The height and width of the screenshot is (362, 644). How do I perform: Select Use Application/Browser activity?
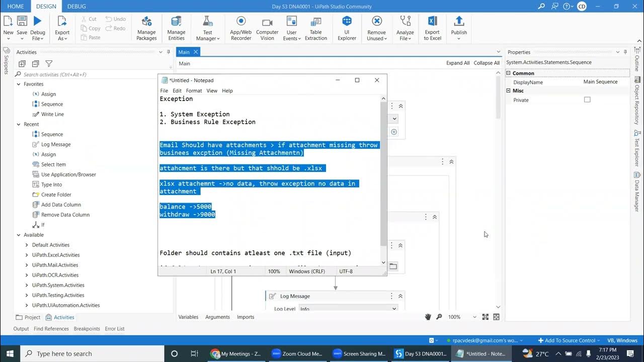(x=68, y=174)
